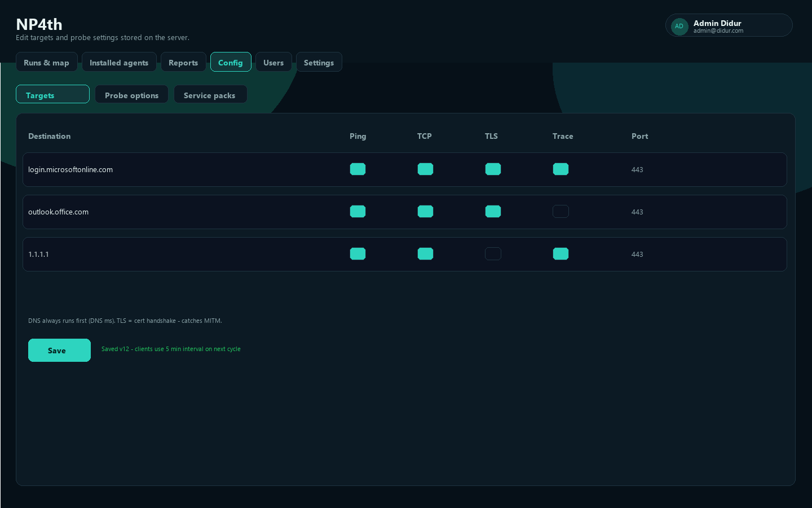Screen dimensions: 812x508
Task: Click the 'Edit targets and probe settings' subtitle
Action: (x=103, y=38)
